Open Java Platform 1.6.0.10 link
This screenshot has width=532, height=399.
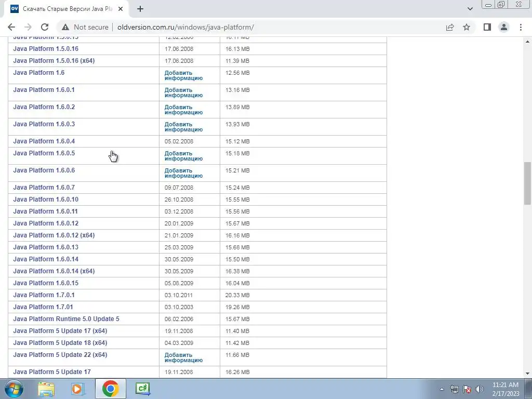point(46,199)
